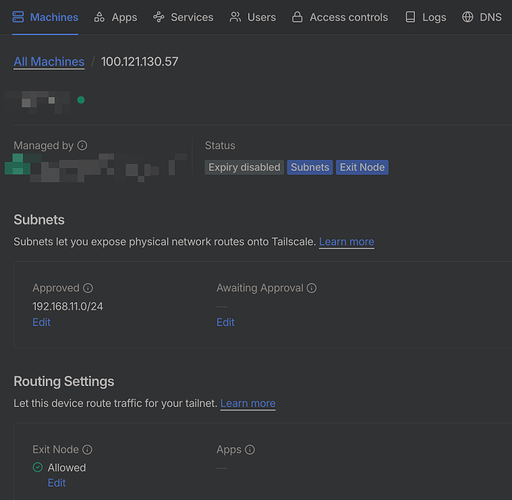Edit the Exit Node allowed setting

tap(57, 483)
